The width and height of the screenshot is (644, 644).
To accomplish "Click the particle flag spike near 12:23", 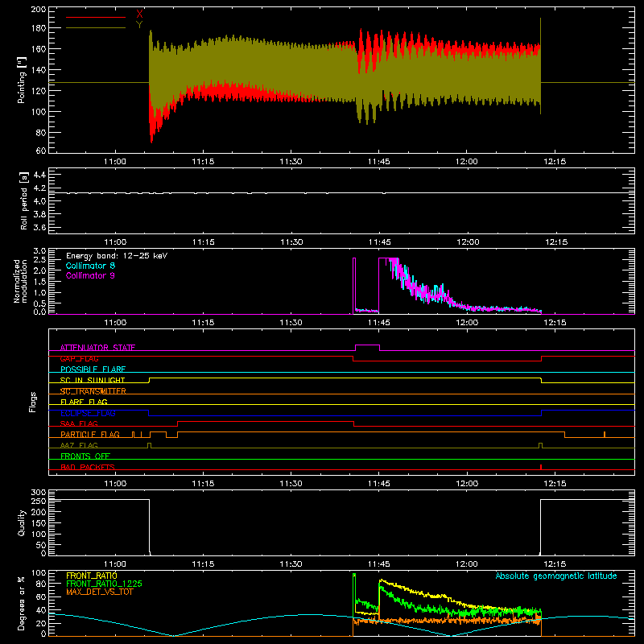I will 605,435.
